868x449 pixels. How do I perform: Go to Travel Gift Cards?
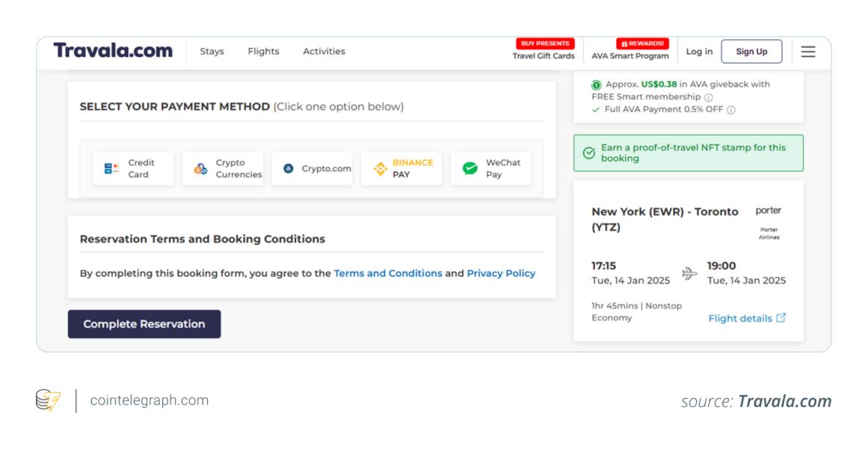pyautogui.click(x=544, y=56)
